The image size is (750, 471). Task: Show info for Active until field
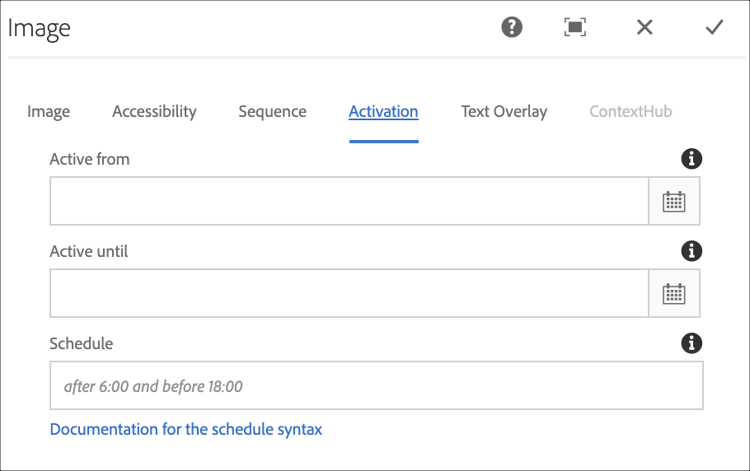pyautogui.click(x=691, y=251)
